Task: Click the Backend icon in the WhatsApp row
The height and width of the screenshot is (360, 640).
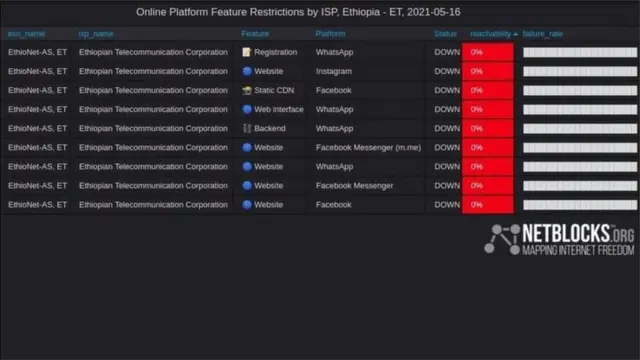Action: click(247, 129)
